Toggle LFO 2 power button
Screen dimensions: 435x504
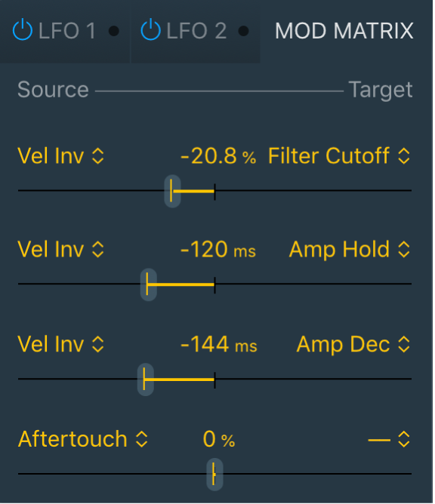[x=150, y=30]
